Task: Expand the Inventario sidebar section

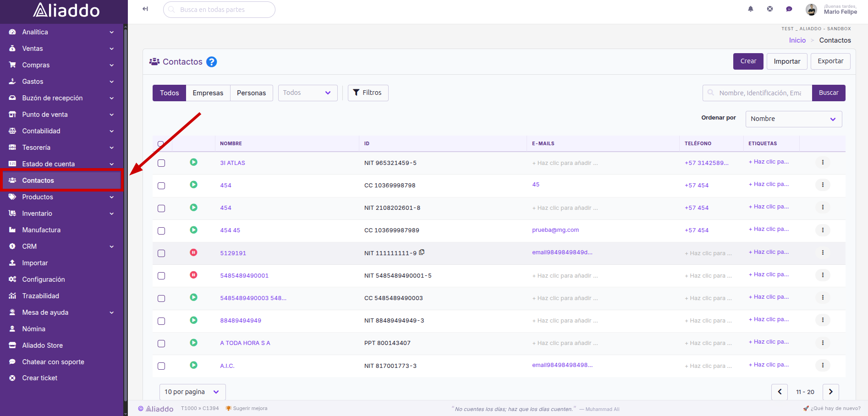Action: pyautogui.click(x=61, y=213)
